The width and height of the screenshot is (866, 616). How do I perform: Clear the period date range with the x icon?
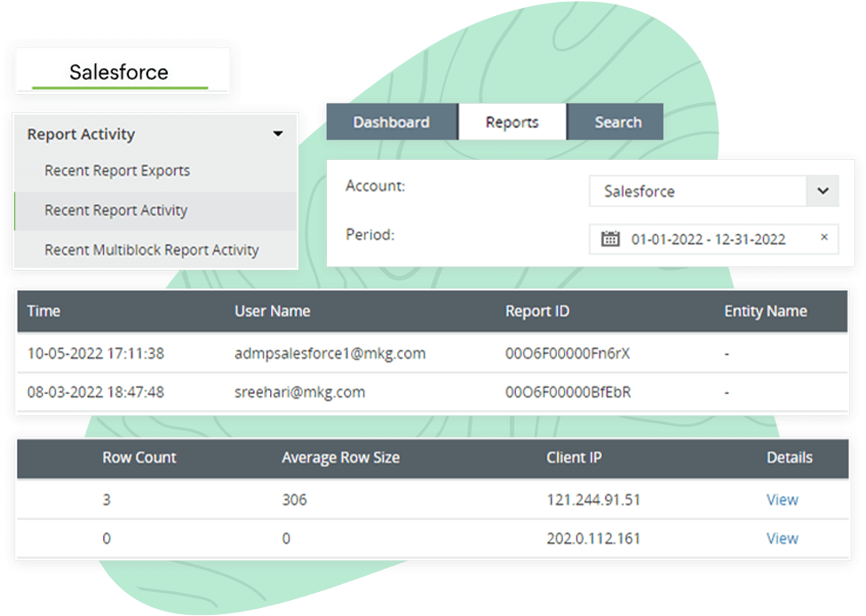pyautogui.click(x=824, y=237)
